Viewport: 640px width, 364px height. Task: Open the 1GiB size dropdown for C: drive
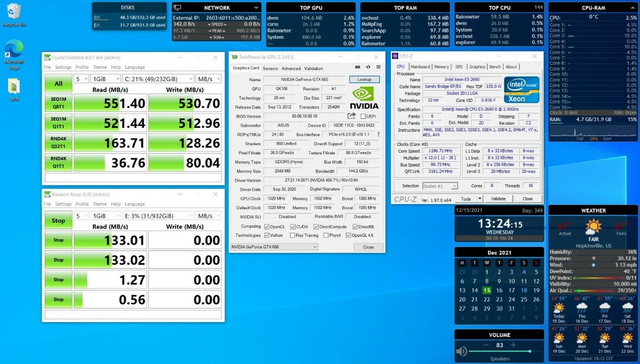click(x=105, y=78)
